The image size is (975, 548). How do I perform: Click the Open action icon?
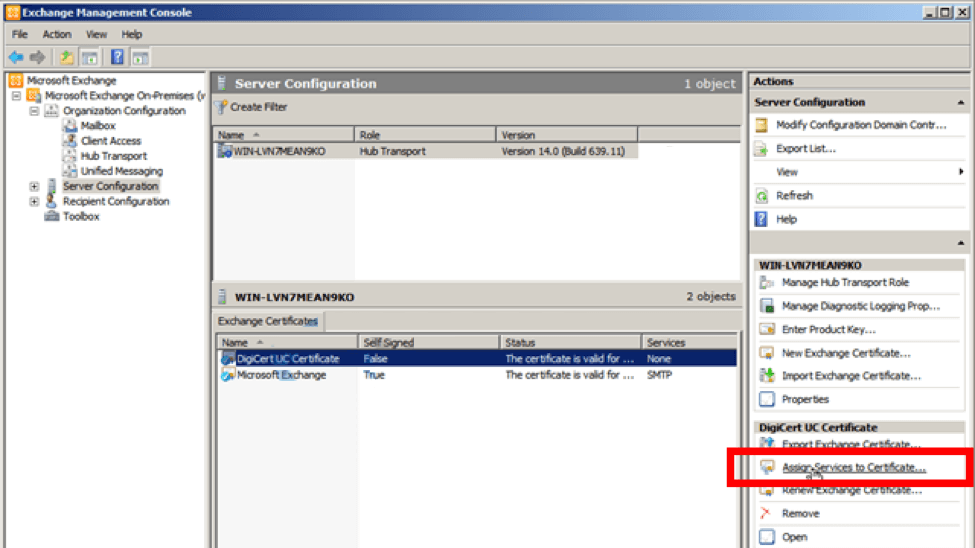767,537
